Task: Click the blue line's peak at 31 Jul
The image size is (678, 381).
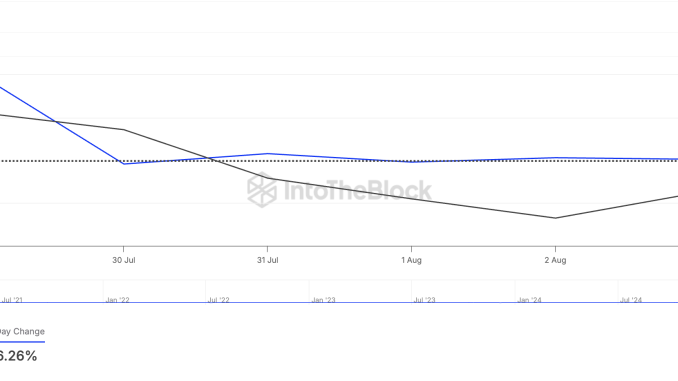Action: pos(268,154)
